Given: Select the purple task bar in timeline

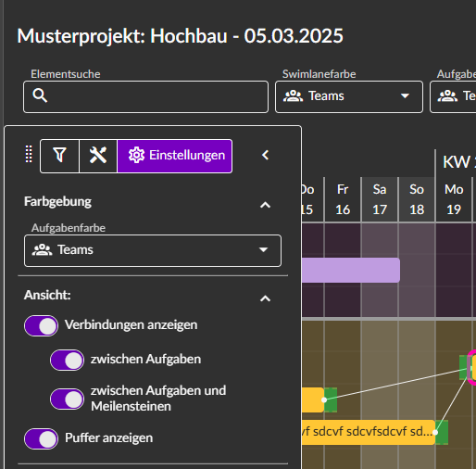Looking at the screenshot, I should [351, 270].
